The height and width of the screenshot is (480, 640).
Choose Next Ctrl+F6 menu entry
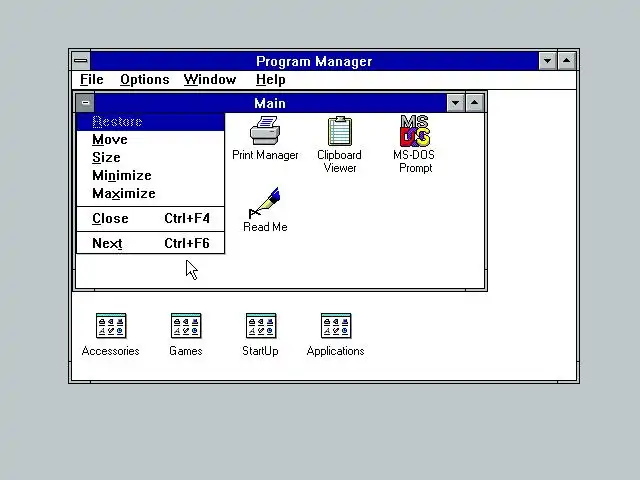[151, 243]
